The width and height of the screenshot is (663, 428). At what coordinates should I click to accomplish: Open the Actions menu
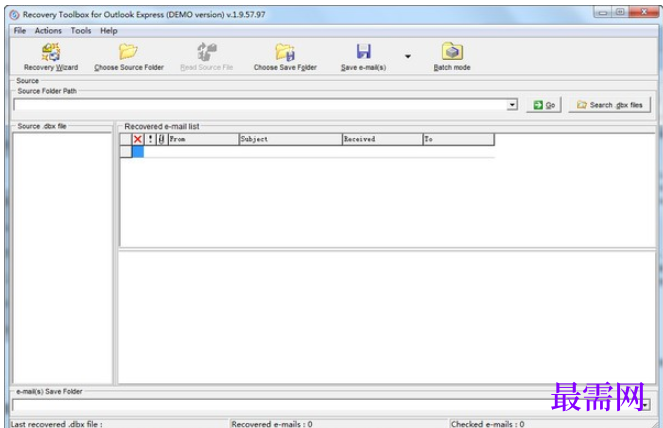tap(48, 30)
